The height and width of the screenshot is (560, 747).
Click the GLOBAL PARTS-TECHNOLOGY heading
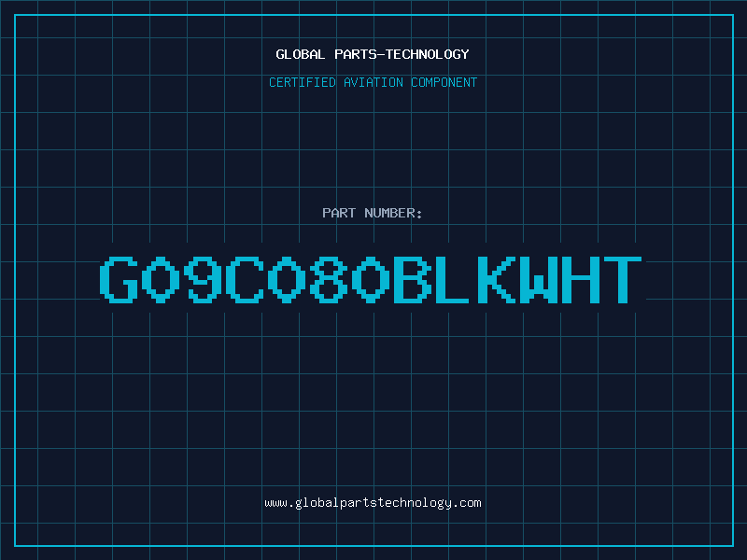coord(373,54)
